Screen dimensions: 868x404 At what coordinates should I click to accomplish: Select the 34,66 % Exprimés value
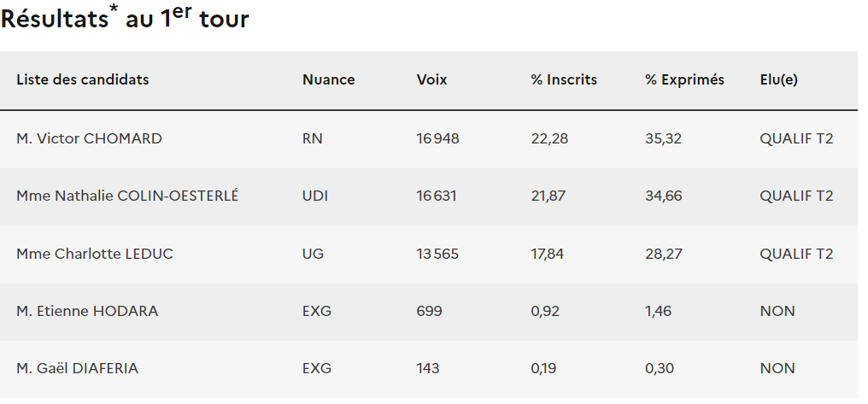(663, 196)
